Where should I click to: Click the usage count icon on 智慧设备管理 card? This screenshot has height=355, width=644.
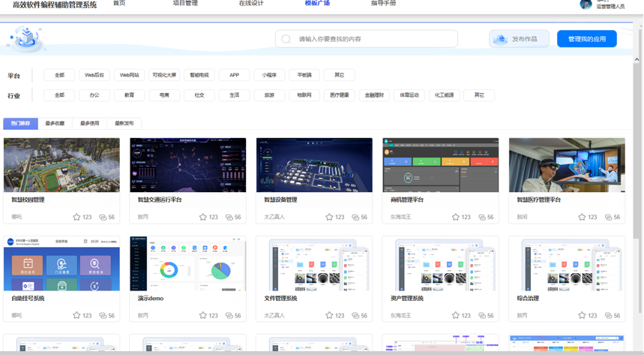pyautogui.click(x=355, y=217)
